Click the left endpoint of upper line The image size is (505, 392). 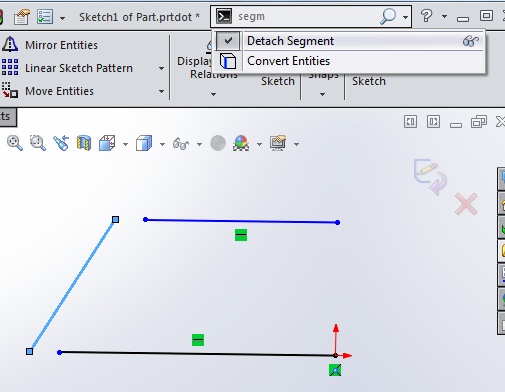(145, 219)
